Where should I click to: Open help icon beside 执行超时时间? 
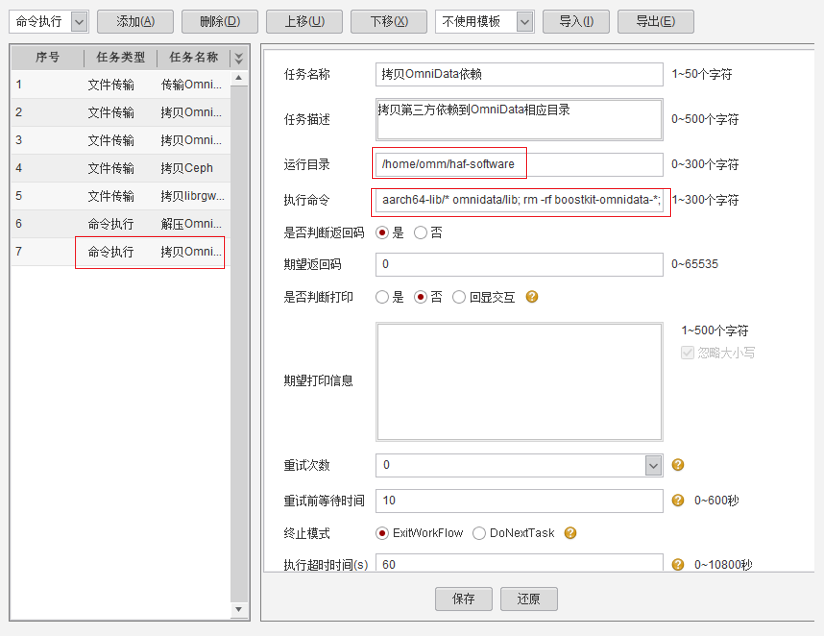pyautogui.click(x=678, y=565)
